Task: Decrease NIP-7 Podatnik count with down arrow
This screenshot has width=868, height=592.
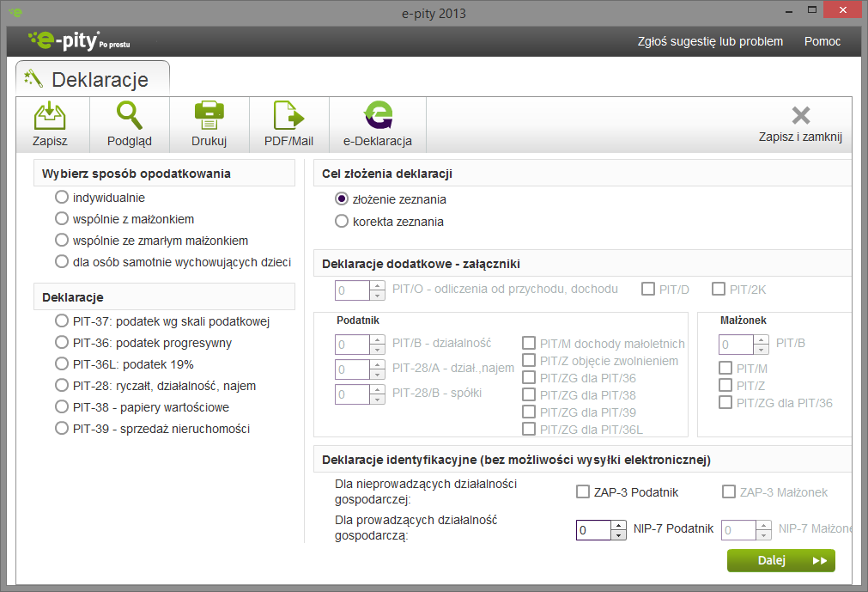Action: (619, 535)
